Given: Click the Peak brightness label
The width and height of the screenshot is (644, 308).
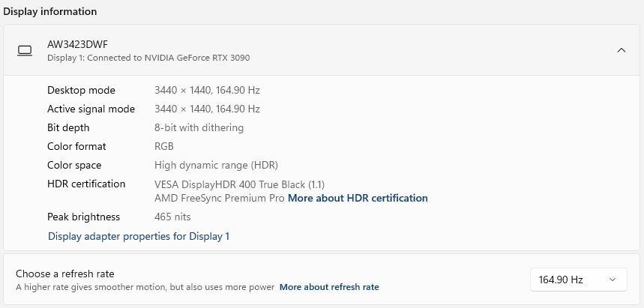Looking at the screenshot, I should 83,217.
